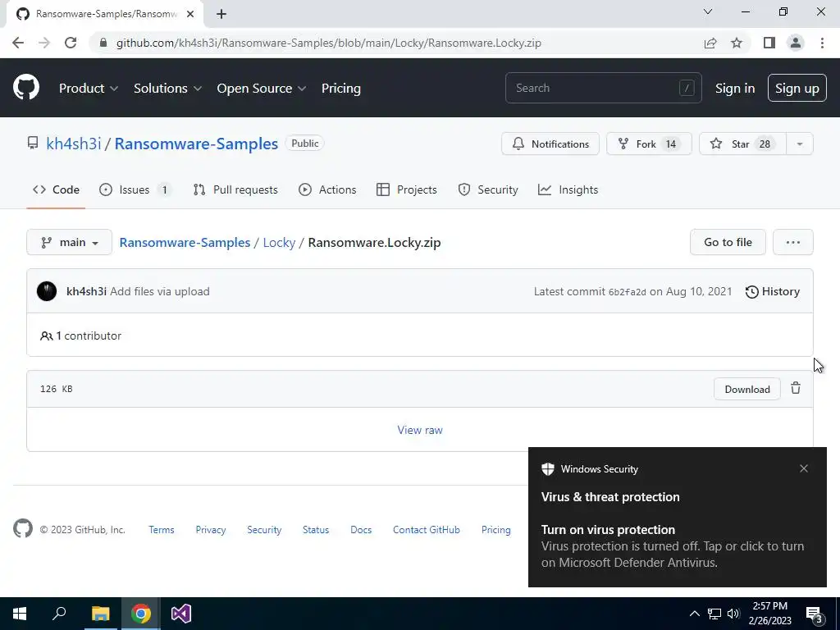Viewport: 840px width, 630px height.
Task: Open the commit History link
Action: 772,291
